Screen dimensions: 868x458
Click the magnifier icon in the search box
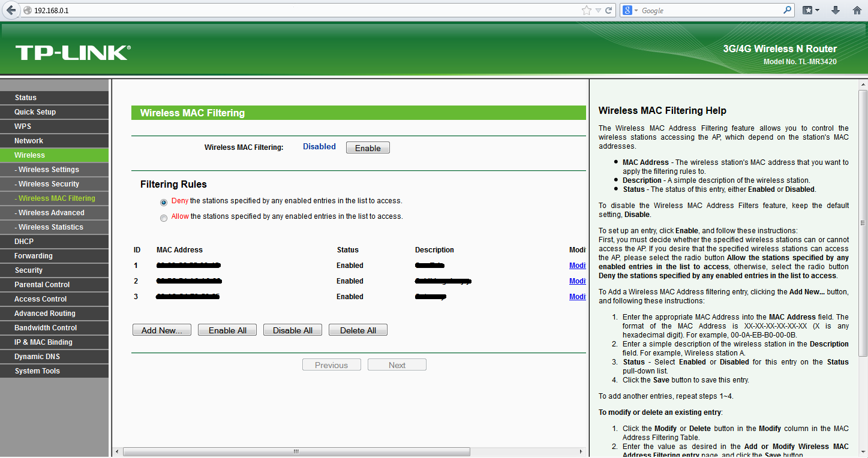point(788,10)
